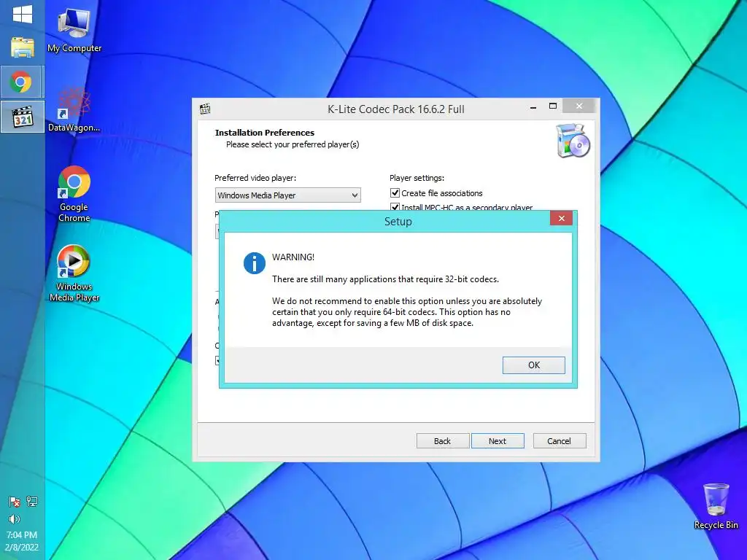747x560 pixels.
Task: Click Cancel in the K-Lite installer
Action: coord(560,441)
